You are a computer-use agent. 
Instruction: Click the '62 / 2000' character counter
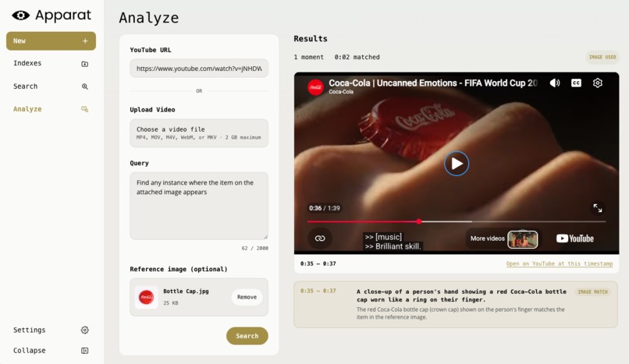[x=254, y=249]
